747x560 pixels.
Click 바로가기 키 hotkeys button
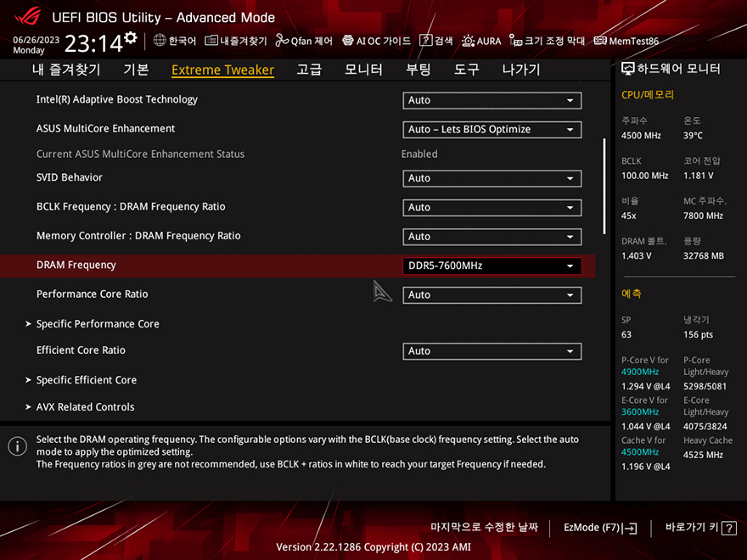[701, 528]
